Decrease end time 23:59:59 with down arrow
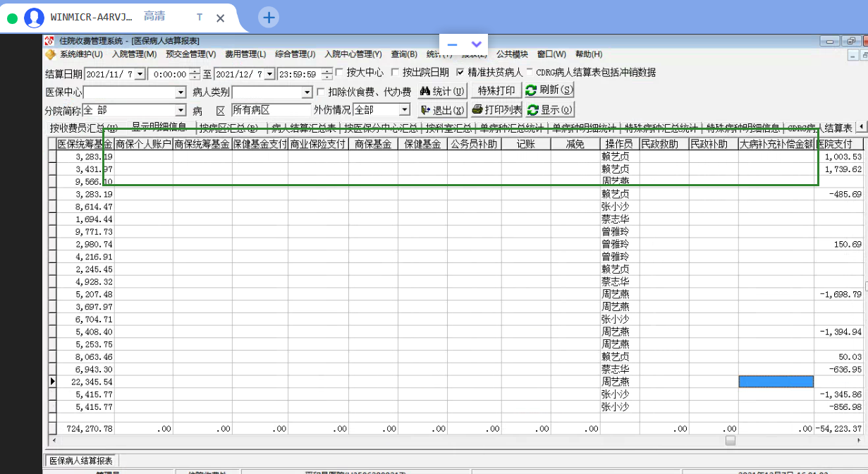The height and width of the screenshot is (474, 868). (x=326, y=77)
